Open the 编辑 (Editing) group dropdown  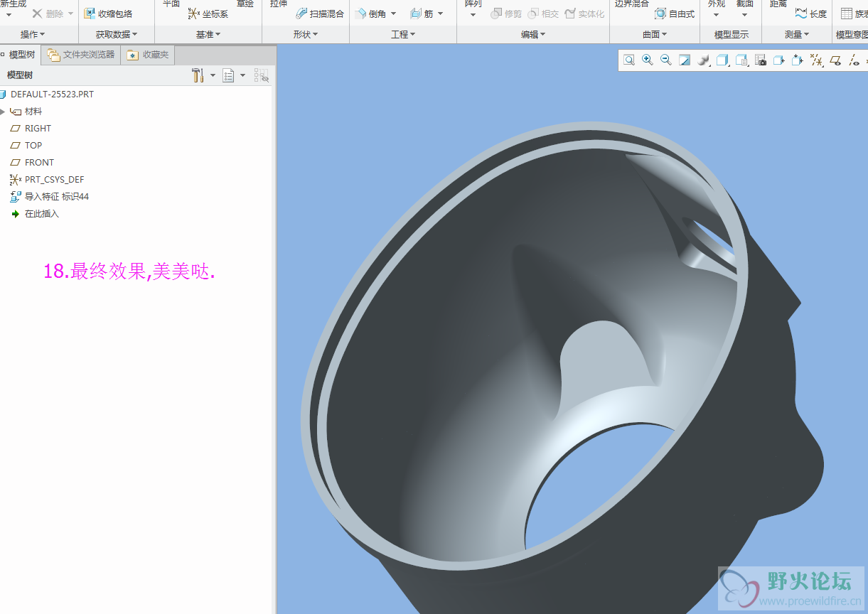pyautogui.click(x=533, y=34)
